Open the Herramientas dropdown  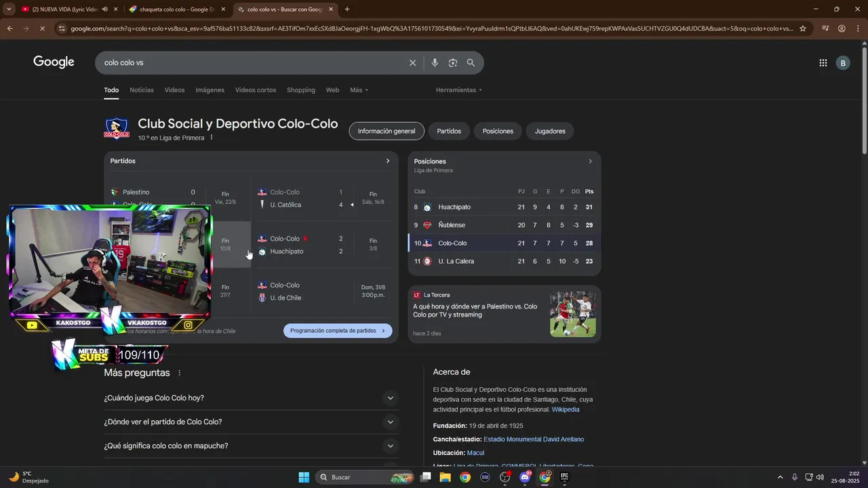[459, 90]
